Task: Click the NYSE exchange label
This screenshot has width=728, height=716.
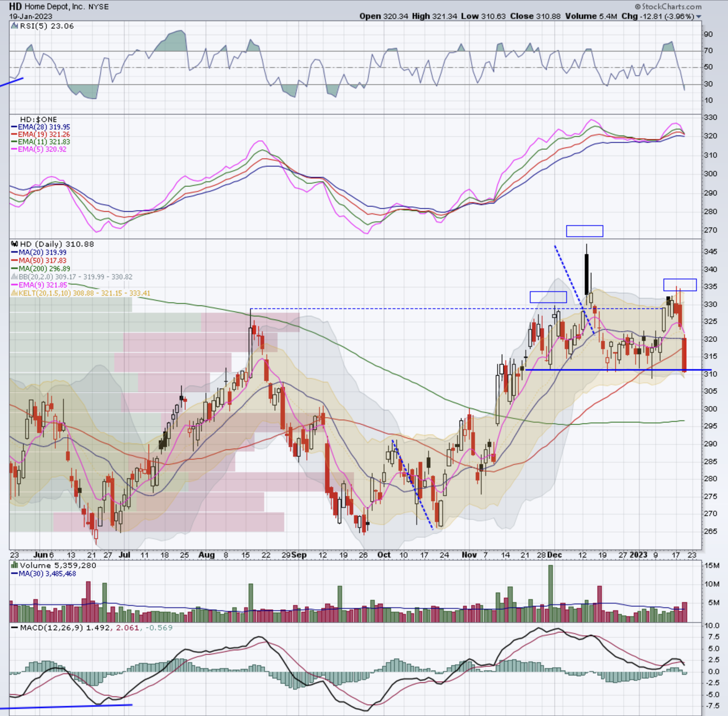Action: [99, 7]
